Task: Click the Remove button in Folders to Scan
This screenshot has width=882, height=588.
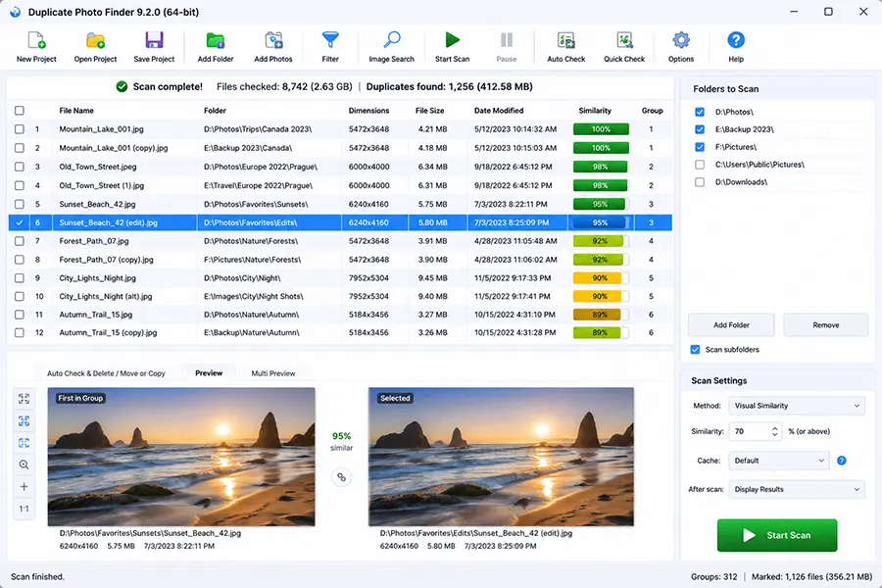Action: click(826, 325)
